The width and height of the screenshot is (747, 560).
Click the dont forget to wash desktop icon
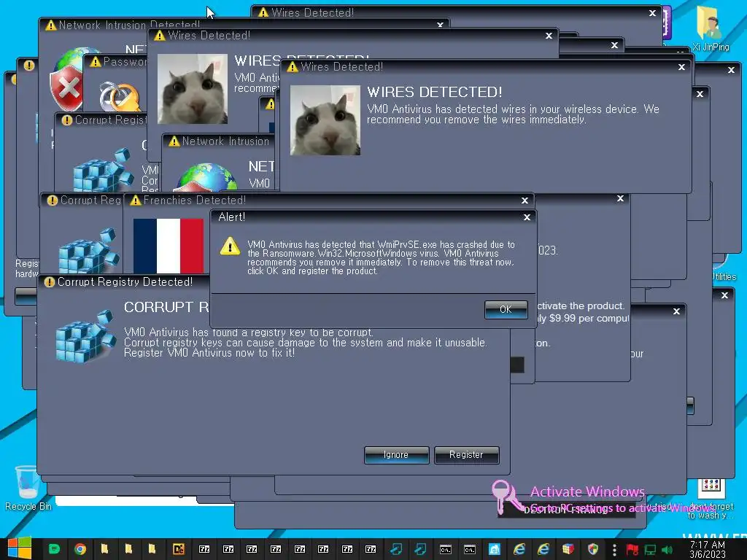711,499
